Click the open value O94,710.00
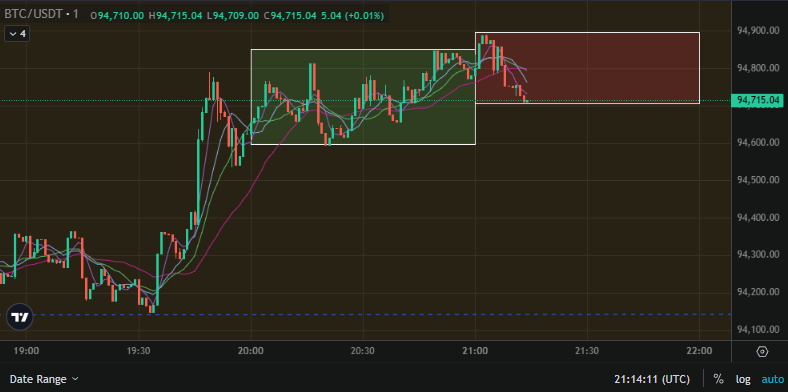The image size is (788, 392). point(118,16)
